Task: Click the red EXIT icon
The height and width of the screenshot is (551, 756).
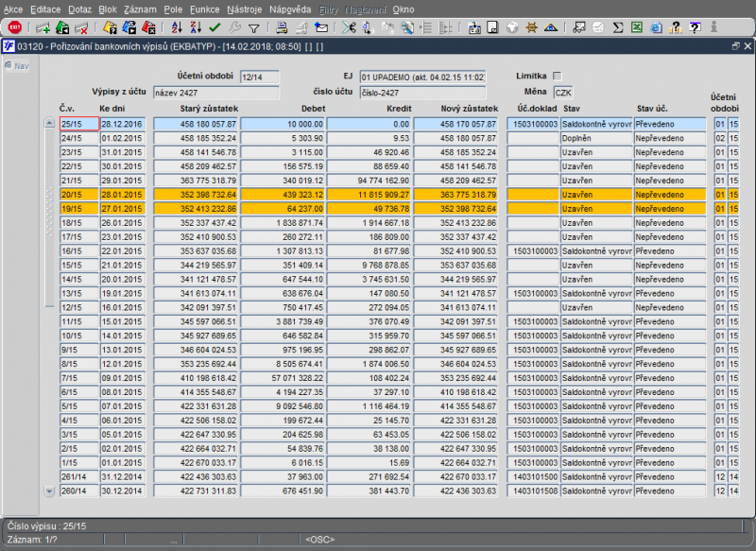Action: (x=14, y=27)
